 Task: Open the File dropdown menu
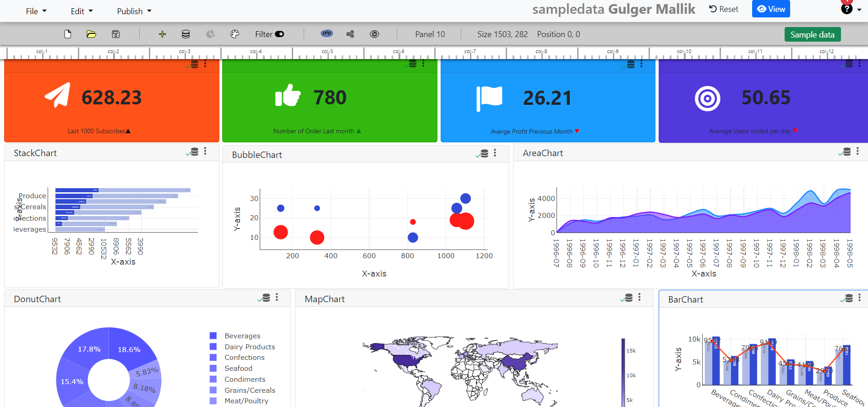[x=36, y=11]
